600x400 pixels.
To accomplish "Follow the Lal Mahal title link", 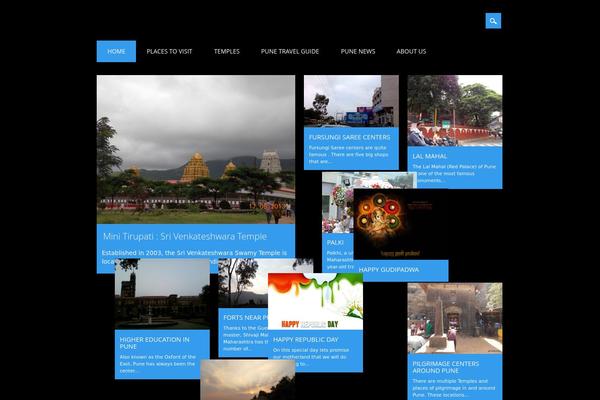I will [x=429, y=156].
